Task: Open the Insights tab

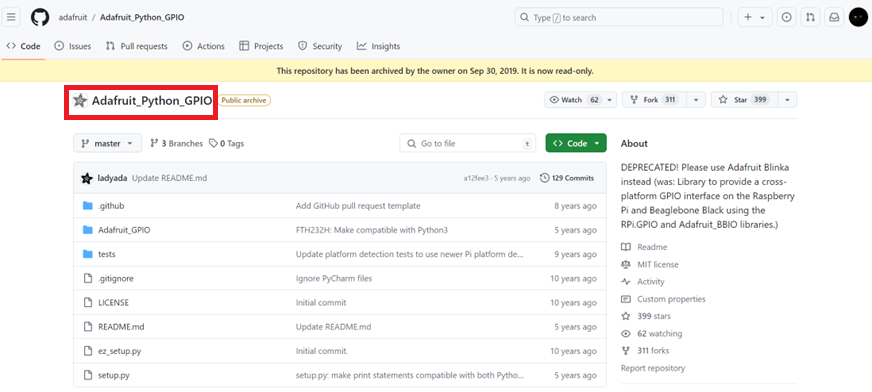Action: [378, 46]
